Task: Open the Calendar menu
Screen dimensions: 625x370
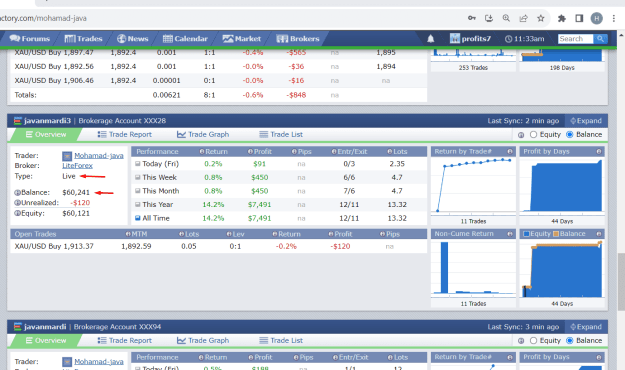Action: (x=185, y=39)
